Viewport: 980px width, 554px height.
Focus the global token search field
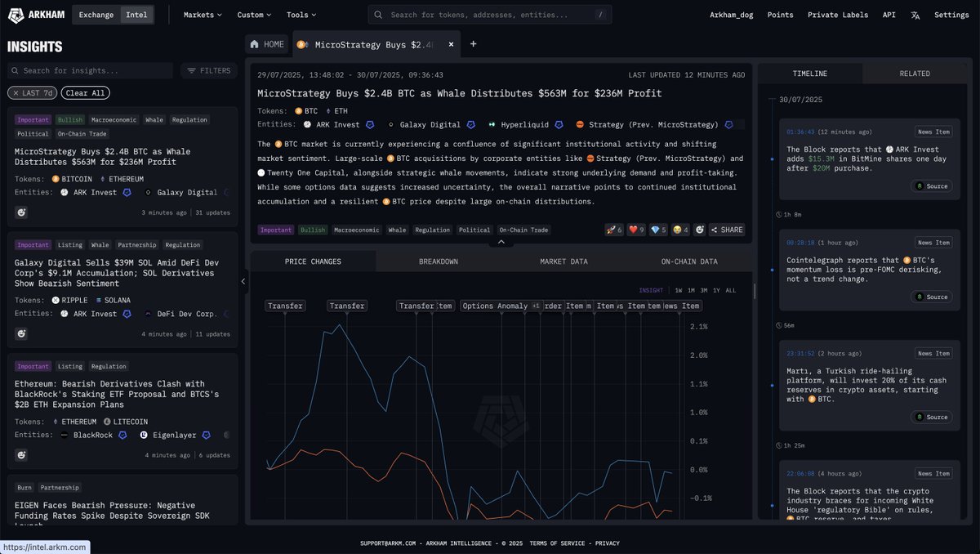point(490,15)
